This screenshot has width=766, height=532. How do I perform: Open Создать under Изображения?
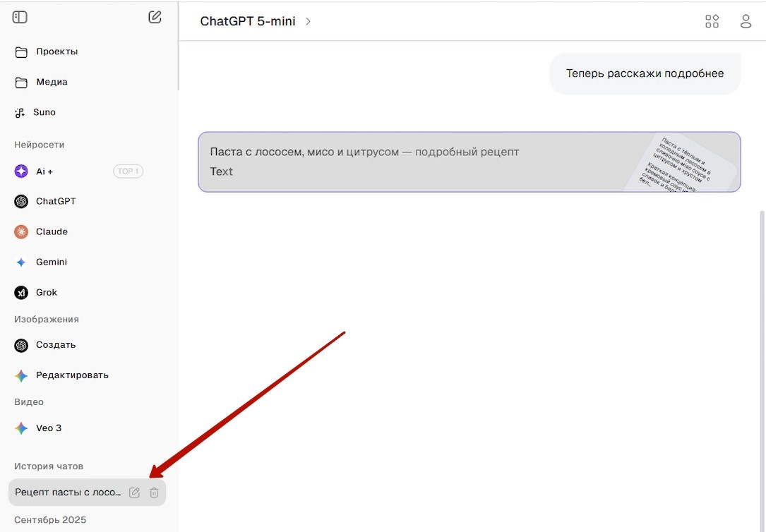pyautogui.click(x=55, y=345)
